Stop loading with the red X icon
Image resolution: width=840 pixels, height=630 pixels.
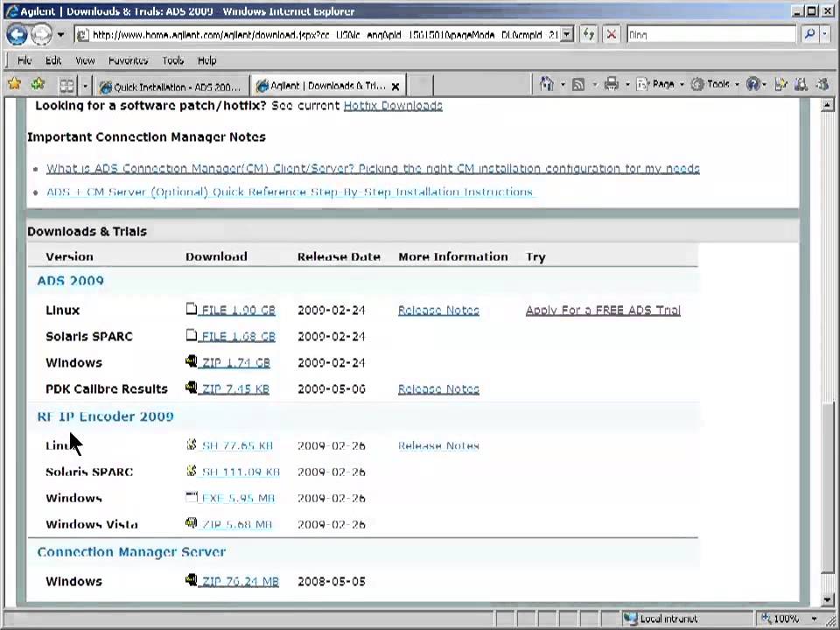[x=612, y=35]
